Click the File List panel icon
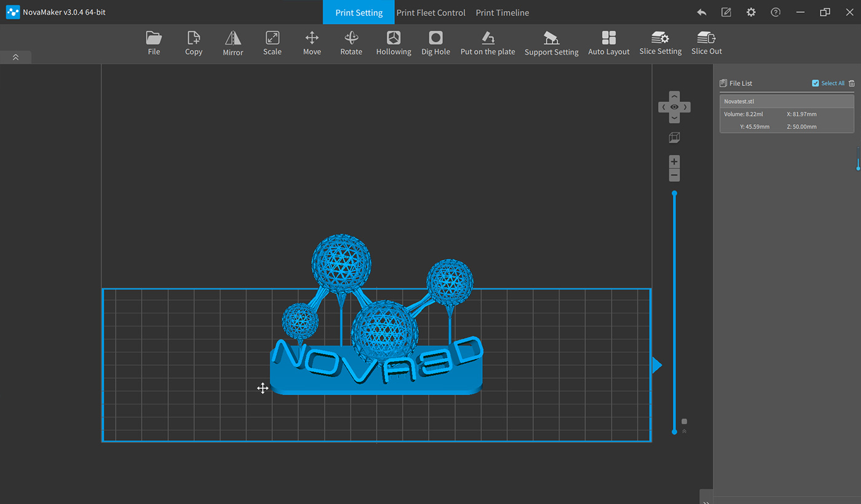This screenshot has width=861, height=504. click(723, 83)
